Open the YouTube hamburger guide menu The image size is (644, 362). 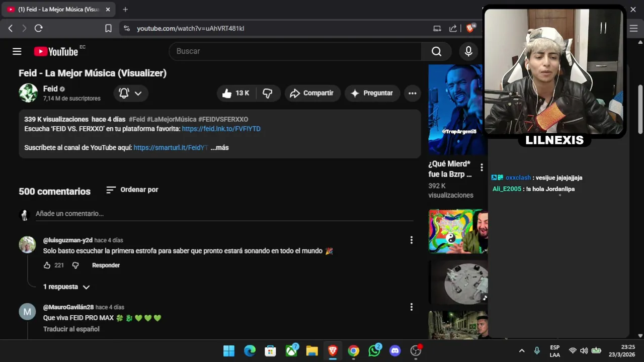pyautogui.click(x=17, y=51)
